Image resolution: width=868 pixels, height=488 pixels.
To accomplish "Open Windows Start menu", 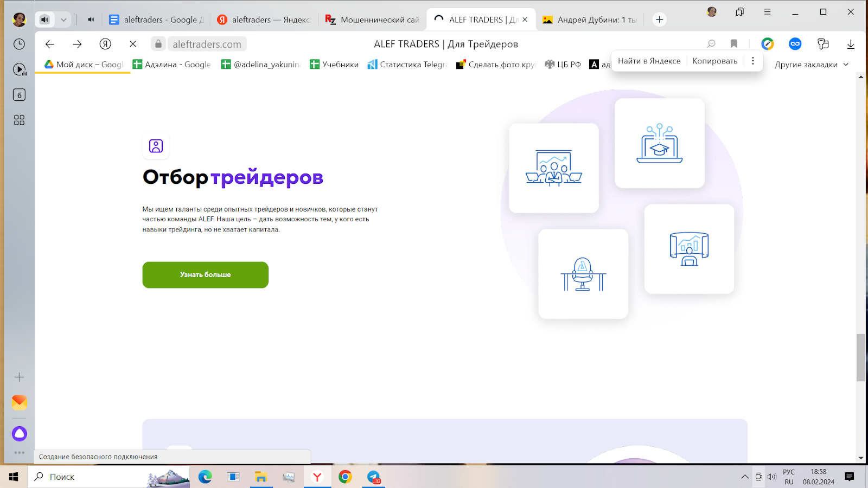I will 14,477.
